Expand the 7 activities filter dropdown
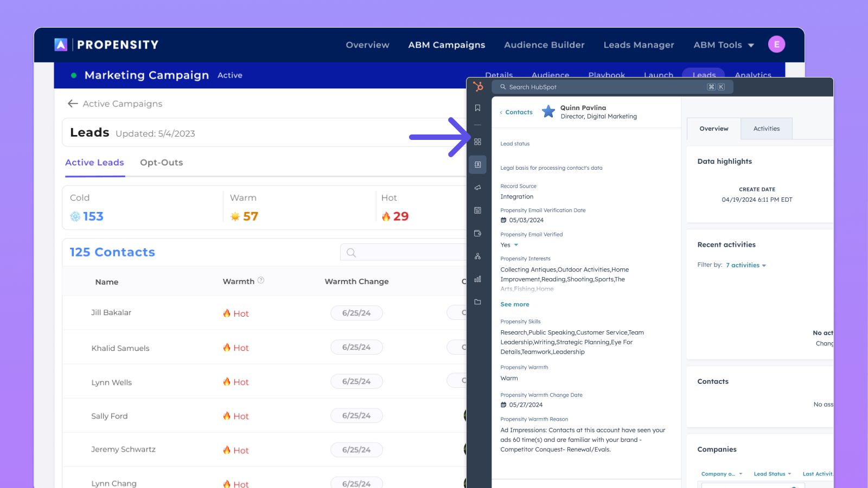The width and height of the screenshot is (868, 488). [746, 265]
